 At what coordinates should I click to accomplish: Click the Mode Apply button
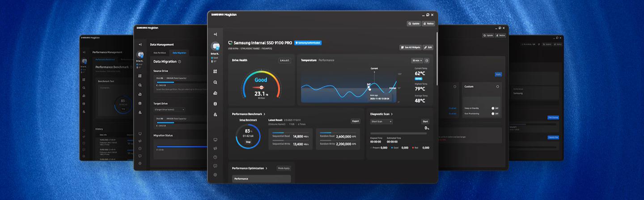coord(284,168)
